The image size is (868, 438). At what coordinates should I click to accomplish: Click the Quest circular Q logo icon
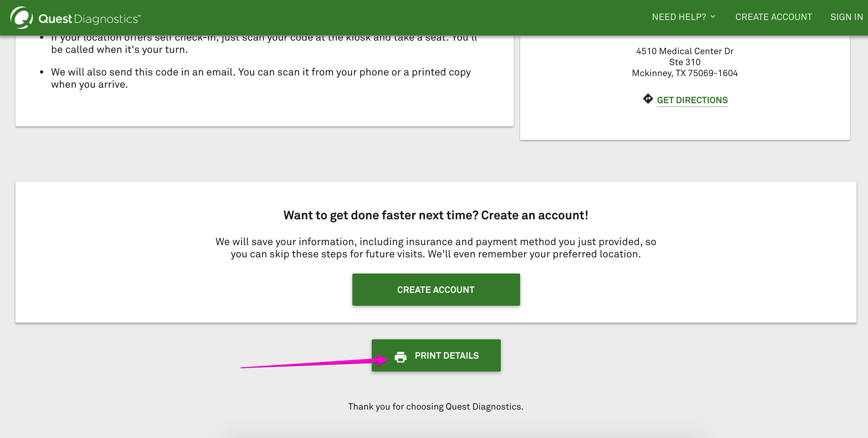(21, 17)
